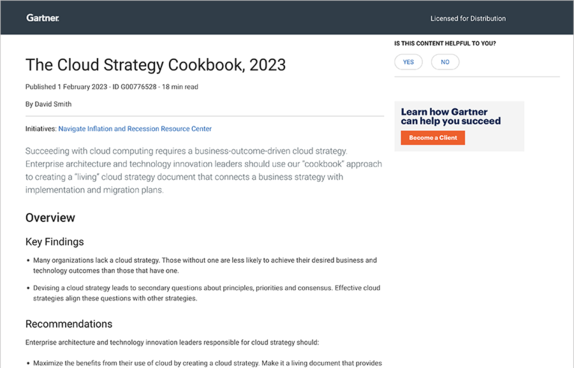Open Navigate Inflation and Recession Resource Center link
This screenshot has width=574, height=368.
coord(135,129)
